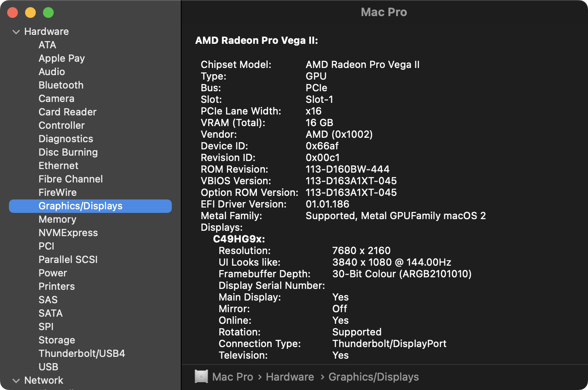Click the Mac Pro window title
The width and height of the screenshot is (588, 390).
[384, 12]
